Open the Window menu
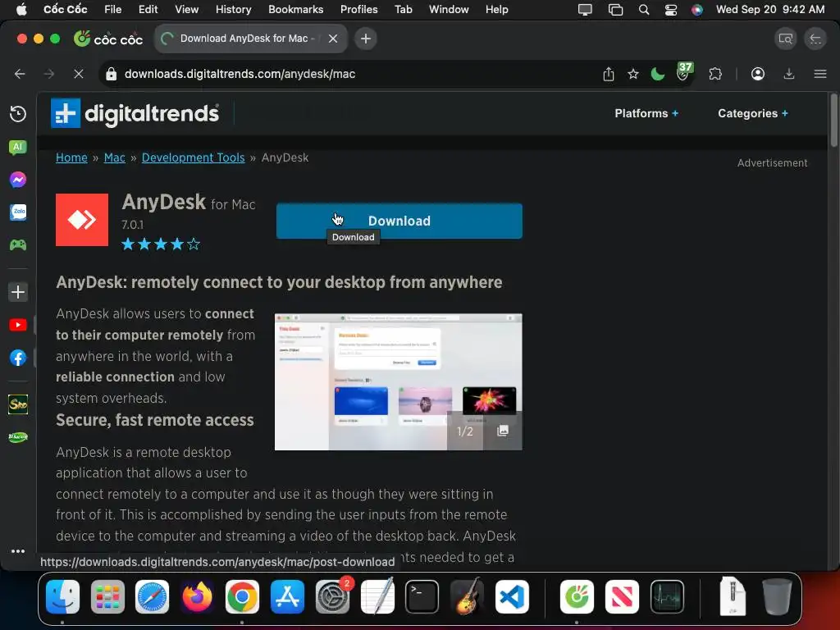This screenshot has width=840, height=630. 449,9
